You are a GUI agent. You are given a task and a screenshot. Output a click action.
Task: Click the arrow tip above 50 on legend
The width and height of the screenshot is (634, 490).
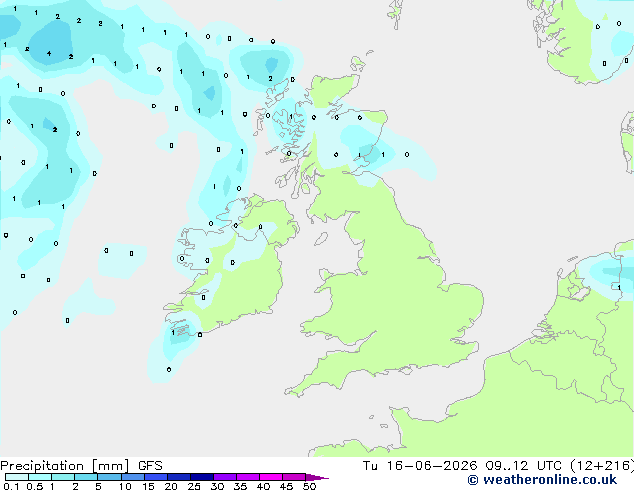click(x=317, y=477)
